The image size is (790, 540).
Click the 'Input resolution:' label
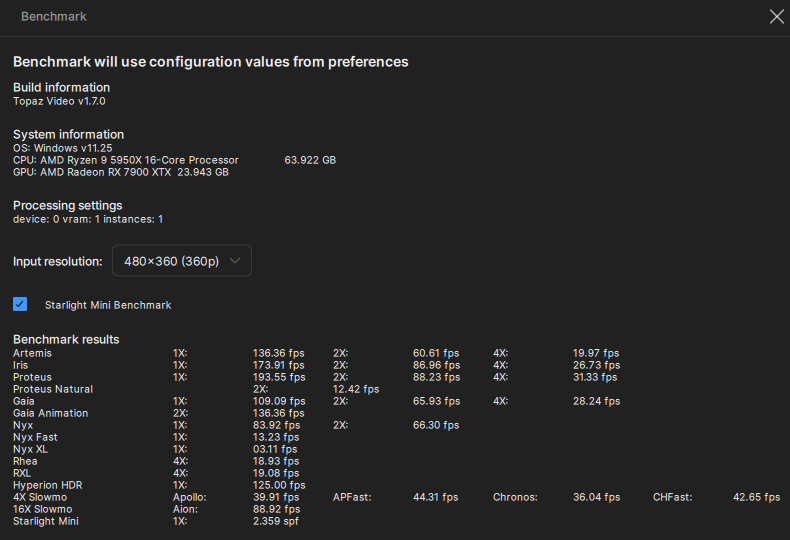pos(57,261)
